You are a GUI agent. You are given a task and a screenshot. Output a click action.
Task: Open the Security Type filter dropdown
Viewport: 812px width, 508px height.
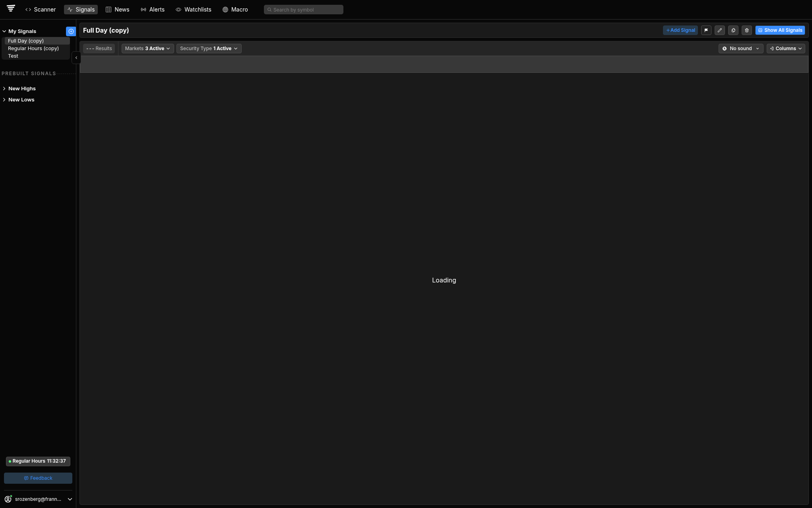tap(209, 49)
